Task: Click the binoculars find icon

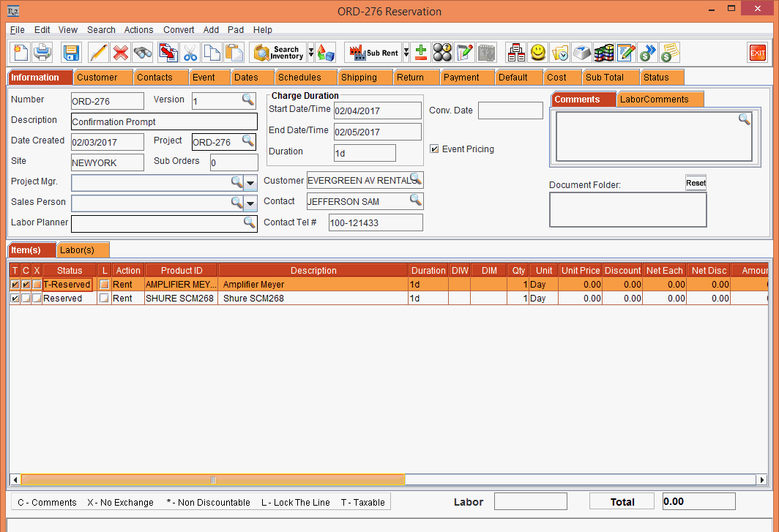Action: point(143,53)
